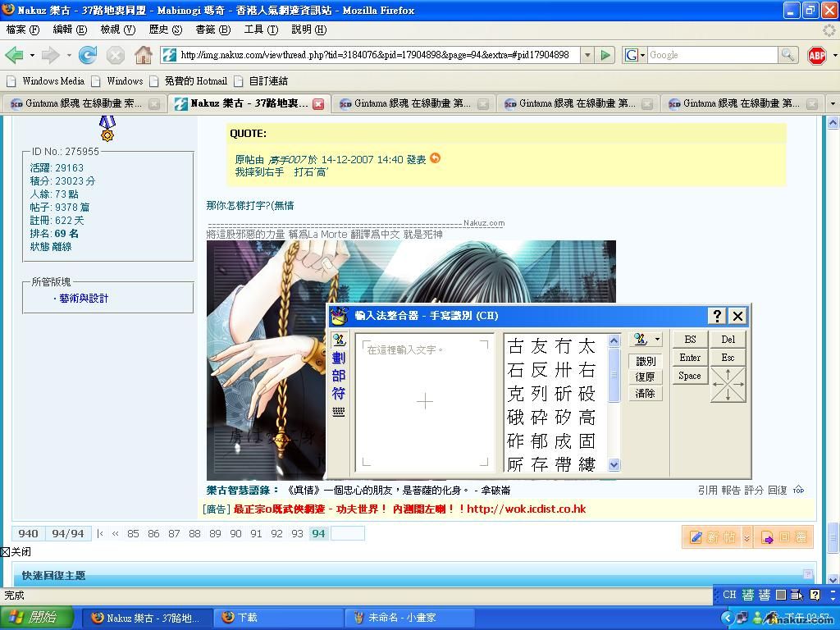
Task: Open the soft keyboard icon in IME pad
Action: click(339, 412)
